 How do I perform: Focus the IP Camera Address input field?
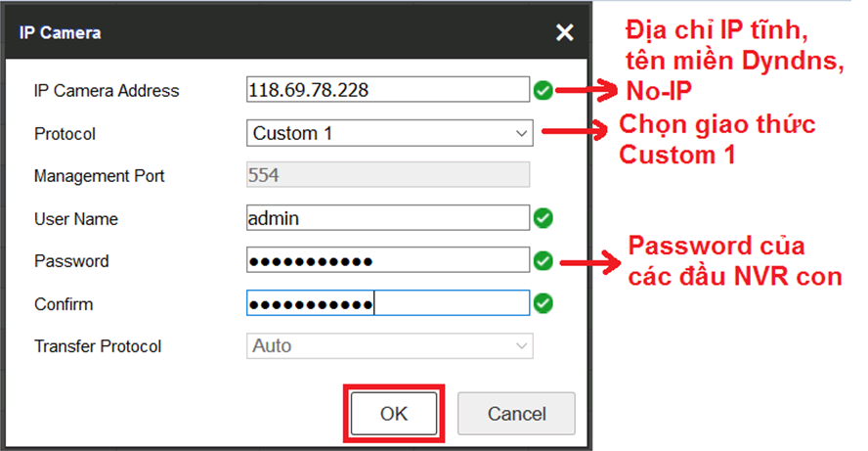coord(387,91)
